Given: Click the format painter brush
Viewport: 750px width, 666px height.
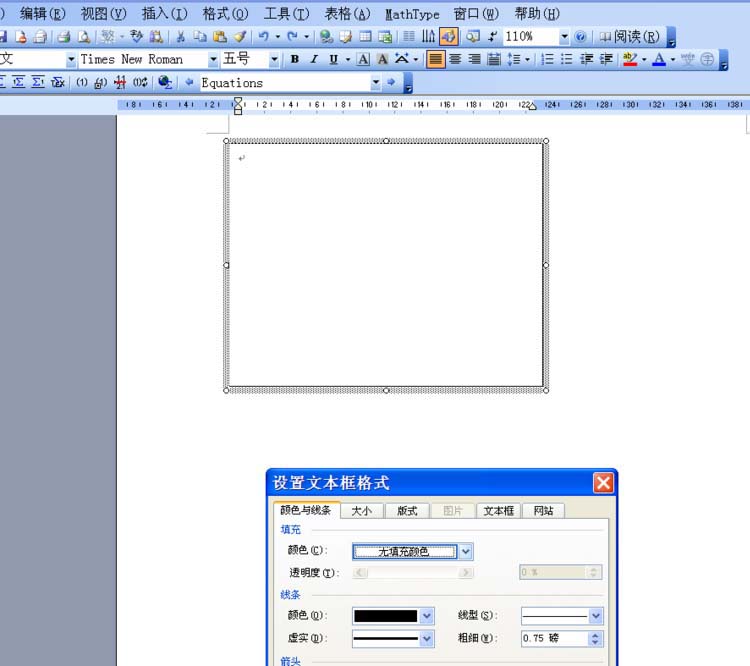Looking at the screenshot, I should pos(241,37).
